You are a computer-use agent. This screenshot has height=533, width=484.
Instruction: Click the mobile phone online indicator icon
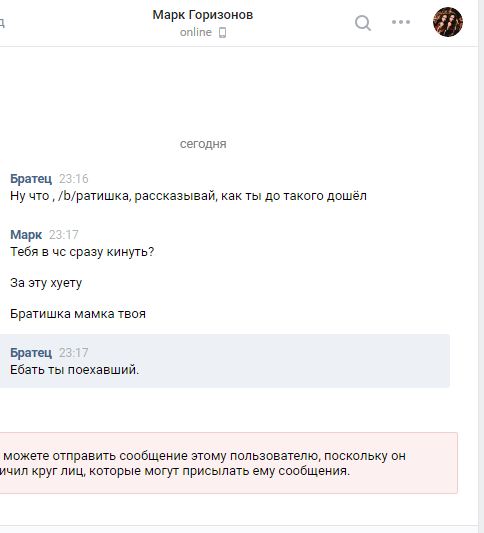[x=222, y=33]
